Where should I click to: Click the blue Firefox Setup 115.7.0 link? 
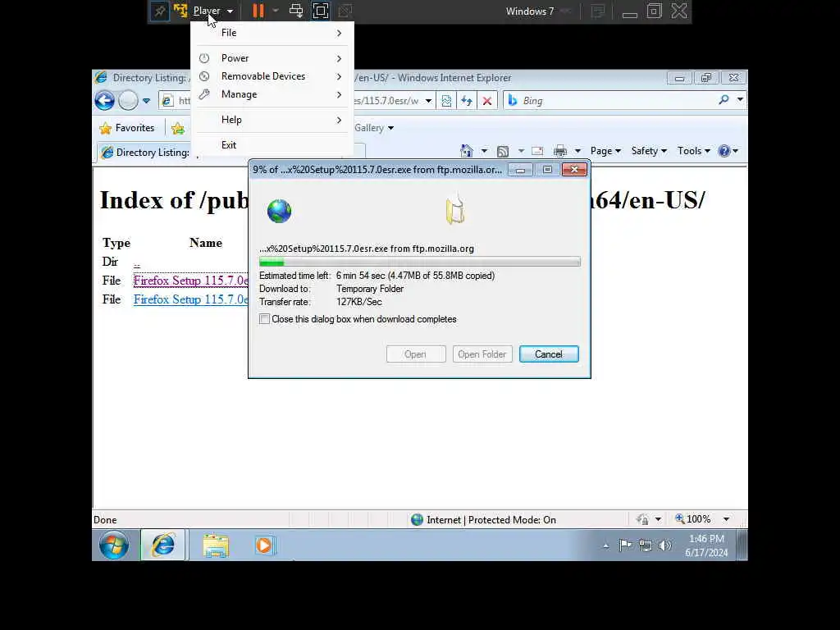[x=190, y=299]
